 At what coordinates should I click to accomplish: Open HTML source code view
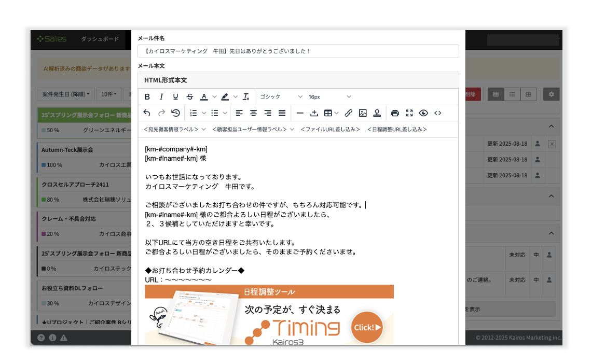click(438, 113)
